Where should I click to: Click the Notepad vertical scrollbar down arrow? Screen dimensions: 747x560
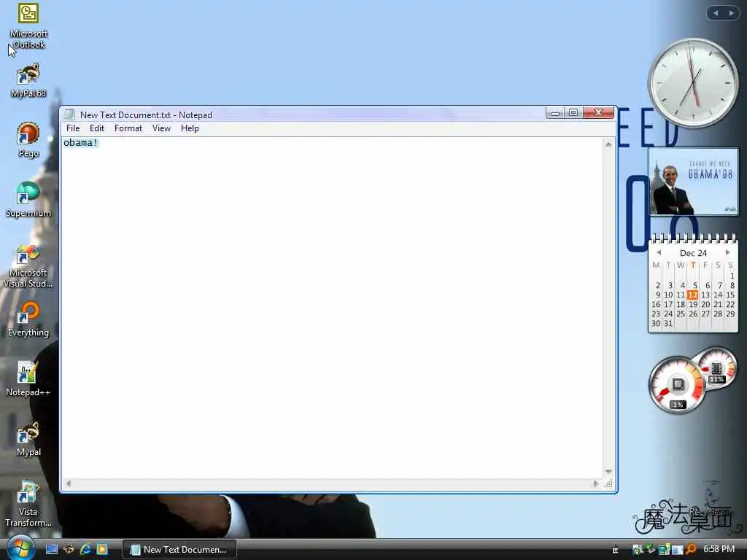tap(608, 472)
